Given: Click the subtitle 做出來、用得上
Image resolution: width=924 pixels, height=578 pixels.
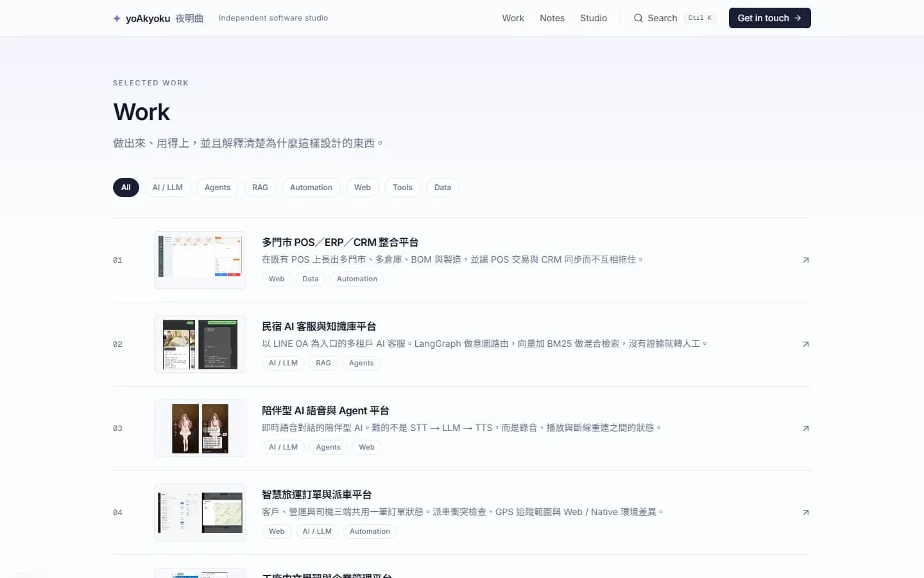Looking at the screenshot, I should click(248, 143).
